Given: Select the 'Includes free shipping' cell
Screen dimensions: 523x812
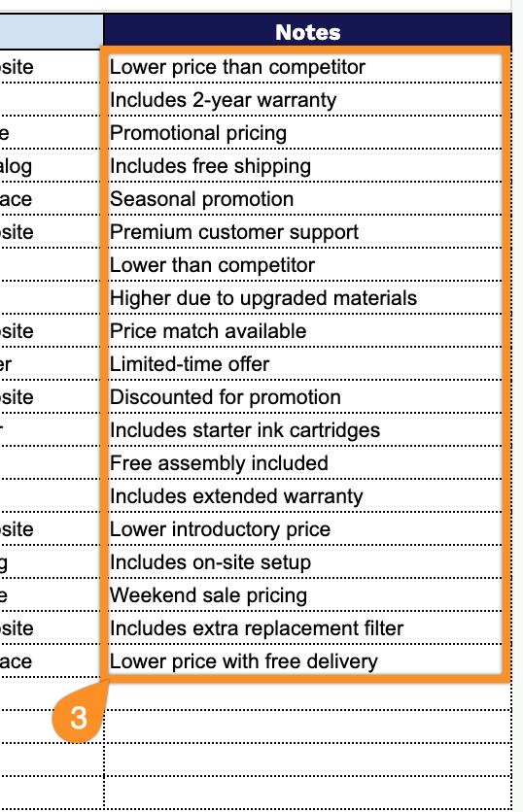Looking at the screenshot, I should point(307,166).
